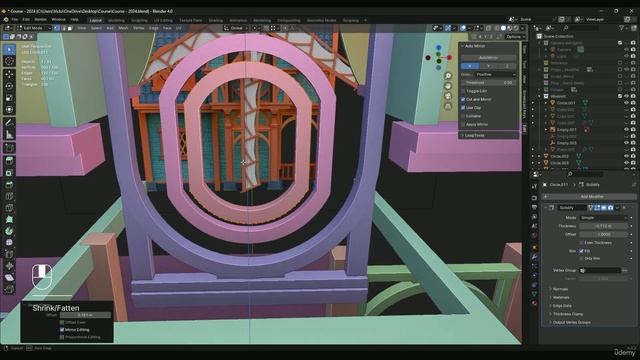Click the Add Modifier button

point(591,197)
